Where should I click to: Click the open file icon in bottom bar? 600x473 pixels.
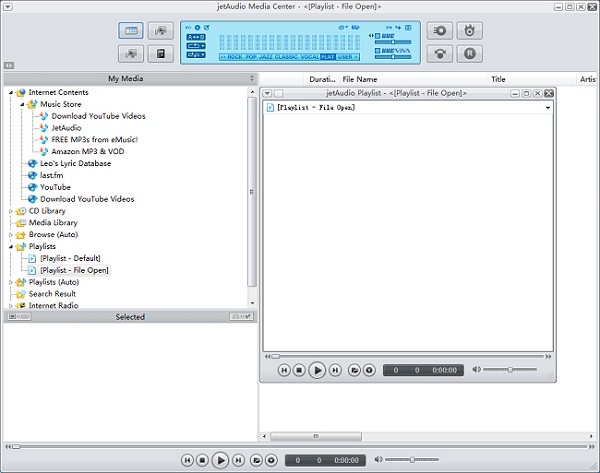click(255, 460)
